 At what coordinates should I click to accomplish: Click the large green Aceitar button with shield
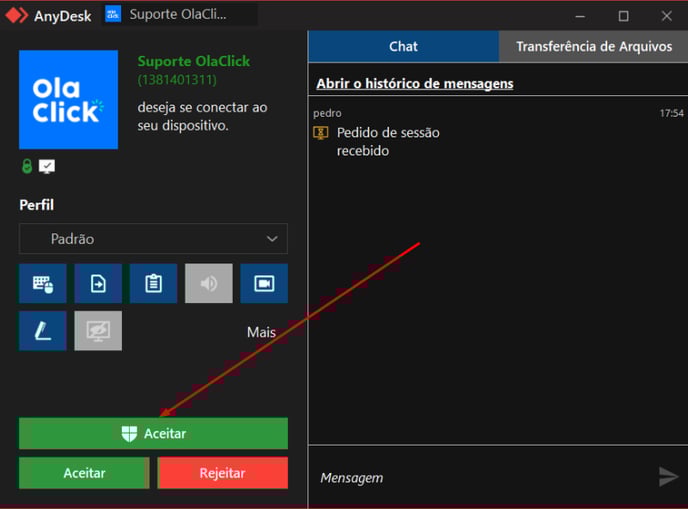pos(153,434)
